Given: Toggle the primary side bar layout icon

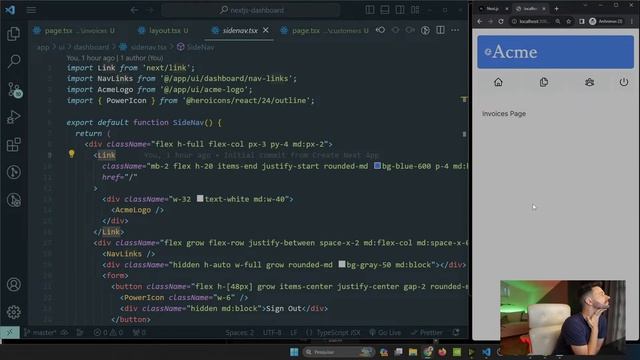Looking at the screenshot, I should (x=370, y=10).
